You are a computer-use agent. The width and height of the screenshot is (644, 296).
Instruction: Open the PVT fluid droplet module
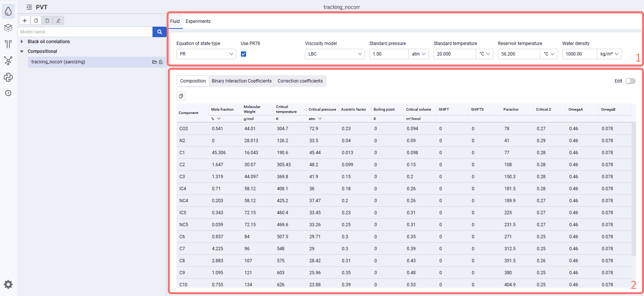click(x=8, y=12)
